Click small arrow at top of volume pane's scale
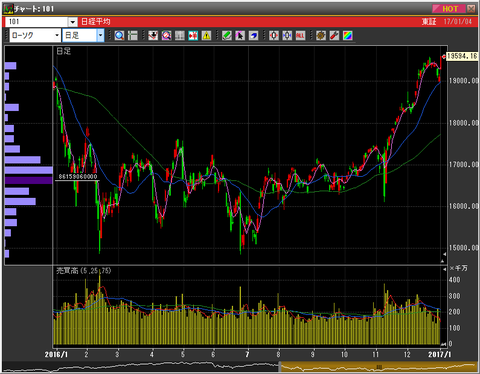The width and height of the screenshot is (480, 374). coord(444,269)
